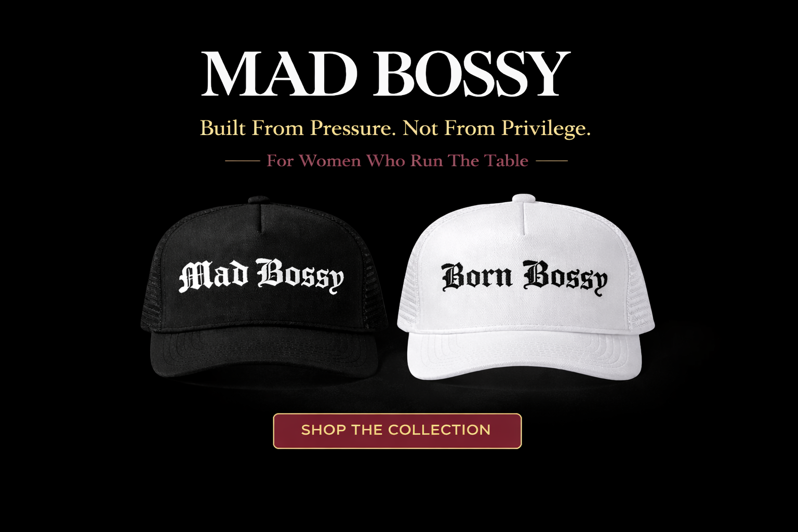Image resolution: width=798 pixels, height=532 pixels.
Task: Click the top button on white hat
Action: [x=524, y=198]
